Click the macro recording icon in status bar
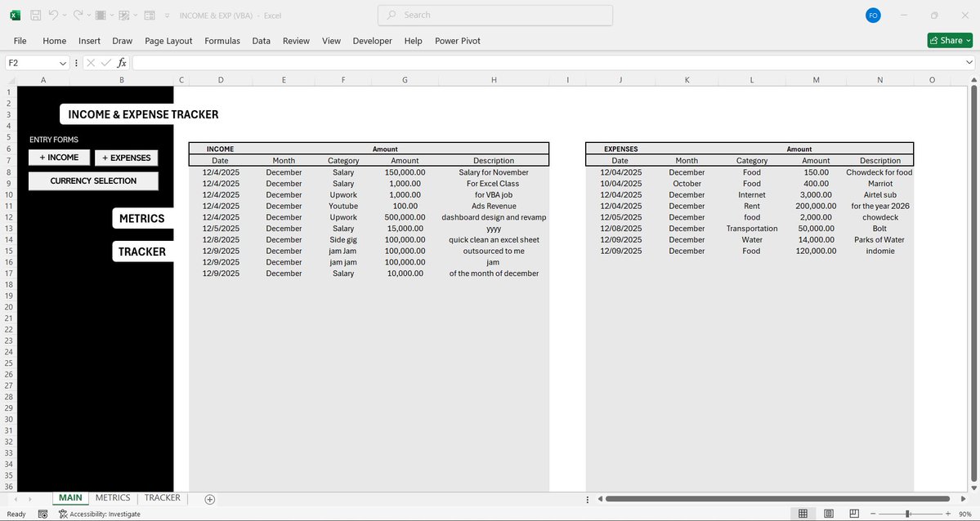 tap(43, 514)
